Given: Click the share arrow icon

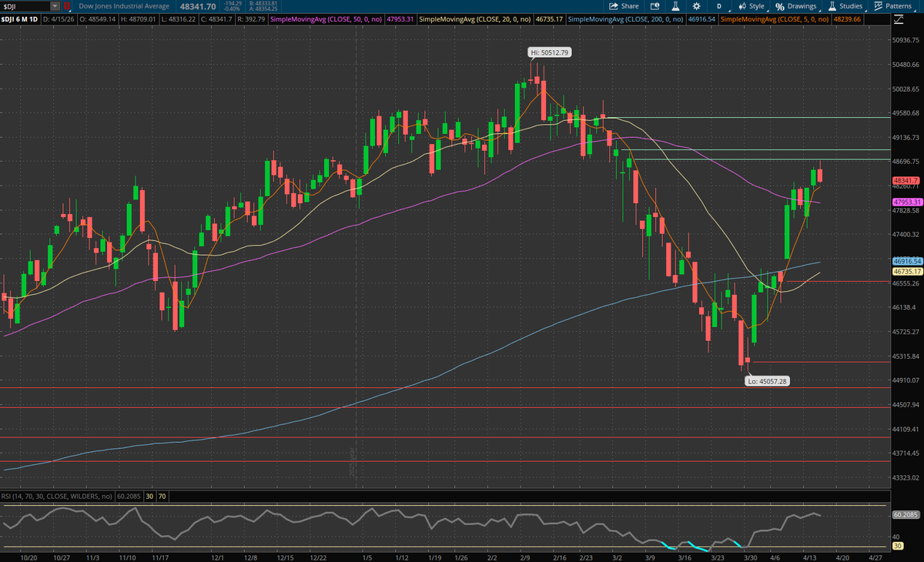Looking at the screenshot, I should 614,6.
